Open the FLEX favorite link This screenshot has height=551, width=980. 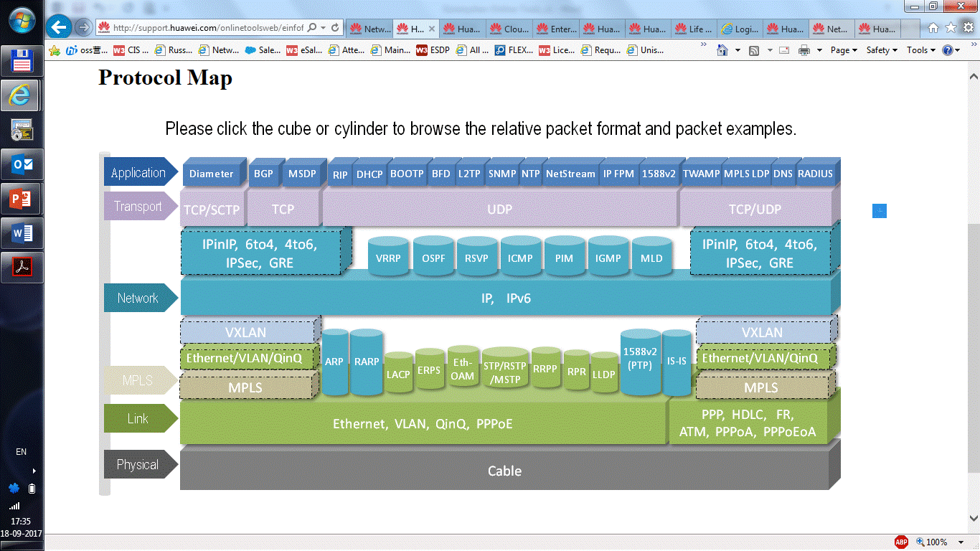(x=514, y=50)
